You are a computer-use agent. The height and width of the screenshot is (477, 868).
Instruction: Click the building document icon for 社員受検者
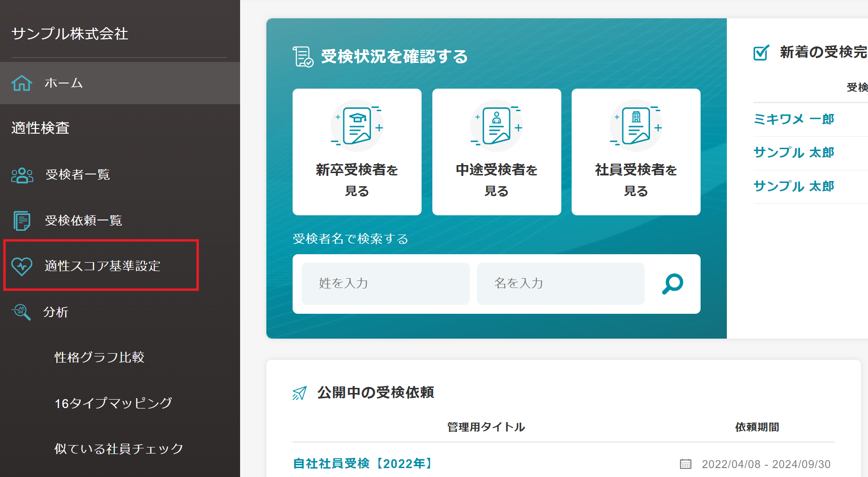635,125
